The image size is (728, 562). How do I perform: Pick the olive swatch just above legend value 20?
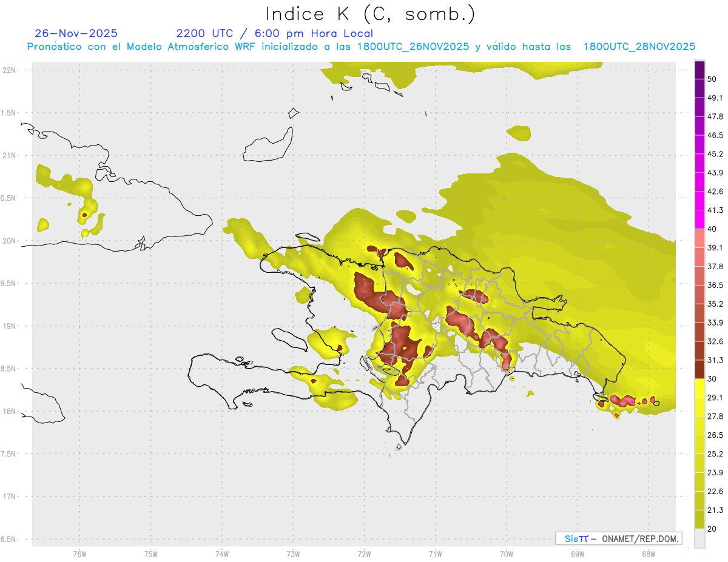pos(699,519)
